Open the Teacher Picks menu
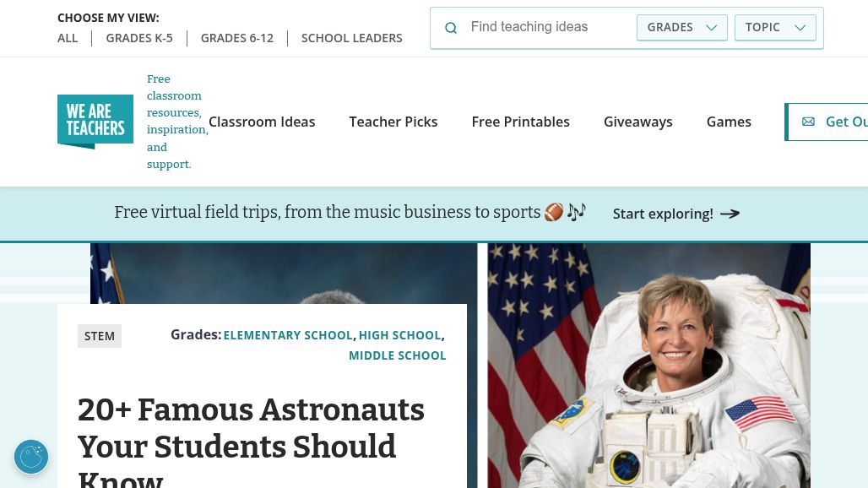The height and width of the screenshot is (488, 868). pos(393,122)
